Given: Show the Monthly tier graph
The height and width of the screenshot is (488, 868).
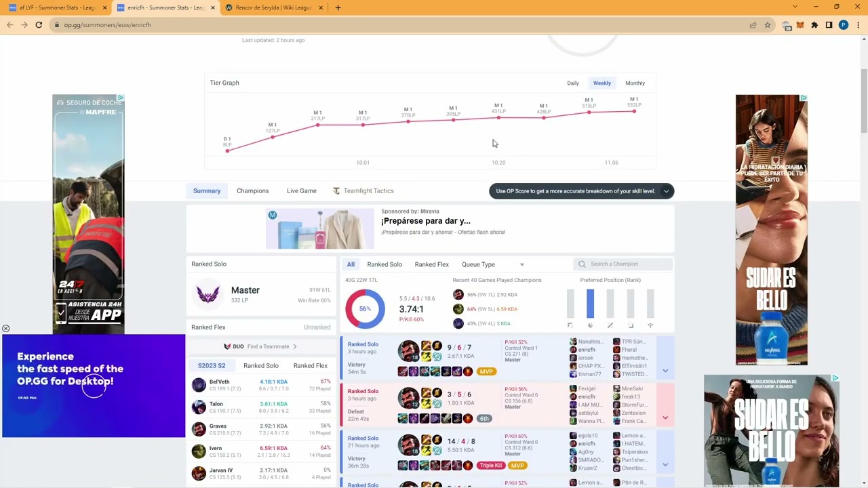Looking at the screenshot, I should click(635, 83).
